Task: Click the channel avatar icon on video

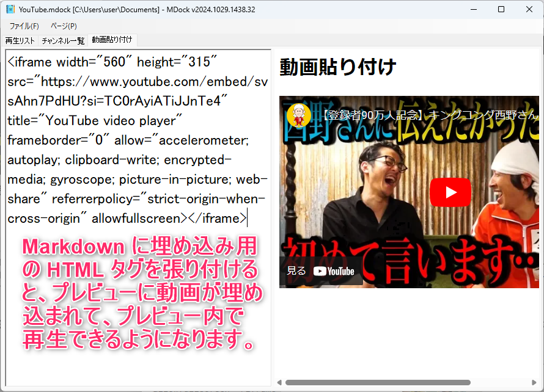Action: tap(298, 115)
